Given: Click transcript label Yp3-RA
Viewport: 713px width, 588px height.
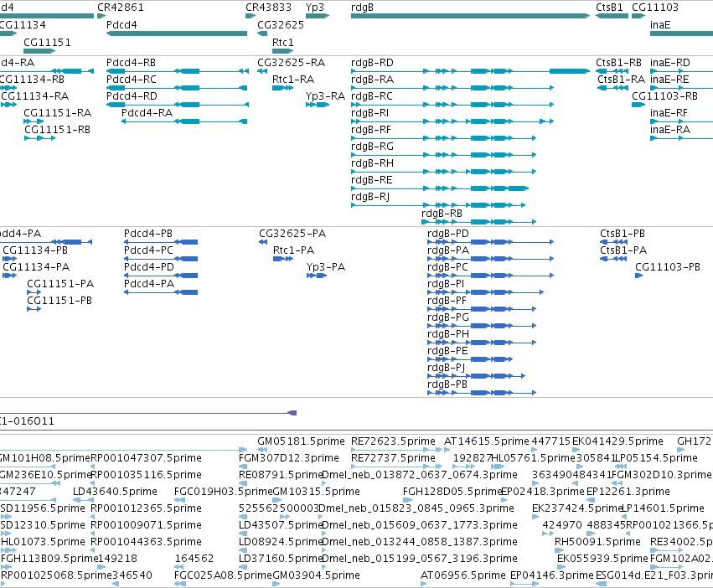Looking at the screenshot, I should [x=325, y=96].
